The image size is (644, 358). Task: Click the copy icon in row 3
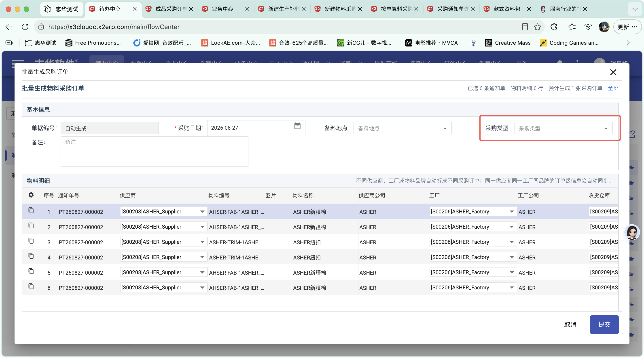click(31, 241)
